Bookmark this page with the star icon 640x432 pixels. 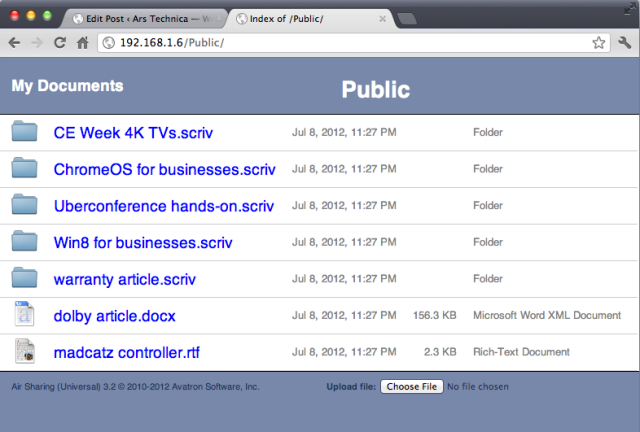598,42
